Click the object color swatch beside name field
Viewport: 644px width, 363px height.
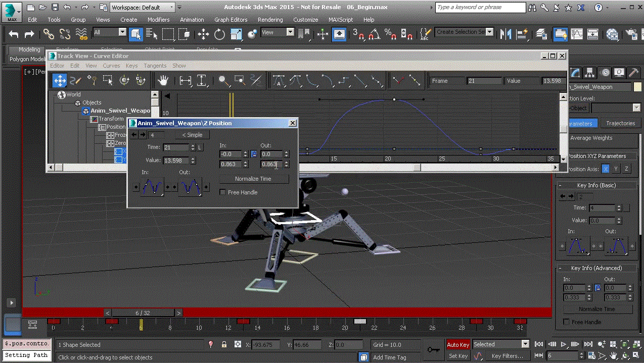point(637,87)
